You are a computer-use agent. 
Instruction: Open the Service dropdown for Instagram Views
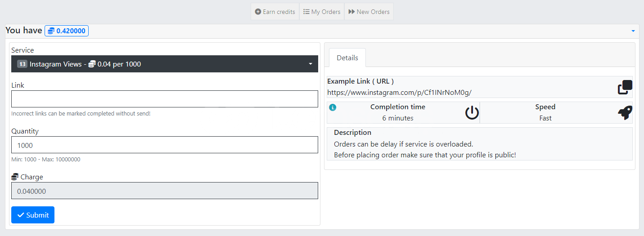click(x=164, y=64)
